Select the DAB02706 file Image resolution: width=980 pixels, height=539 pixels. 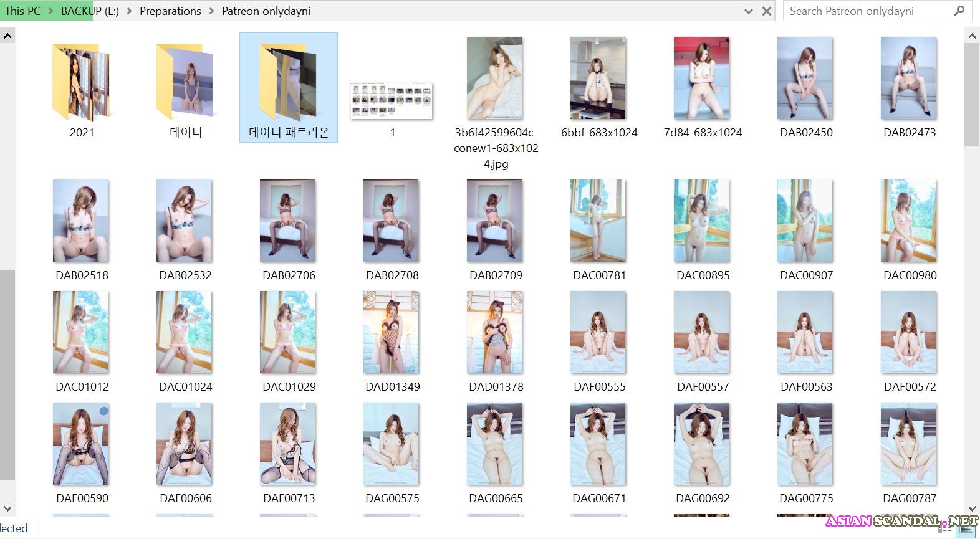coord(289,230)
